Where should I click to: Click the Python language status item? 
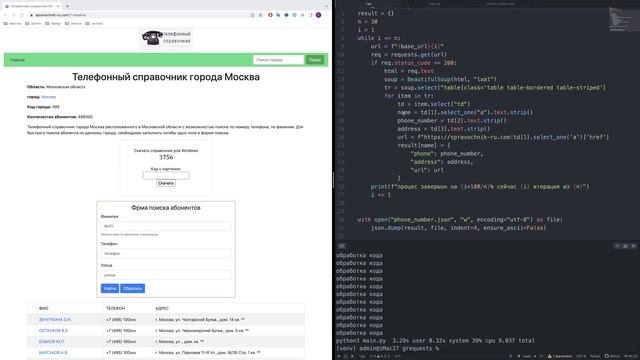pos(595,356)
